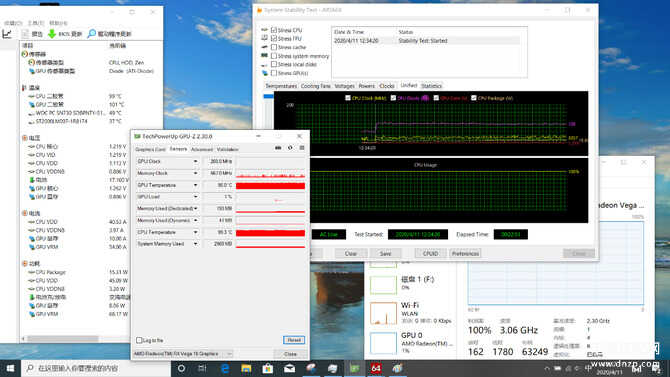670x377 pixels.
Task: Click the GPU-Z screenshot camera icon
Action: tap(278, 148)
